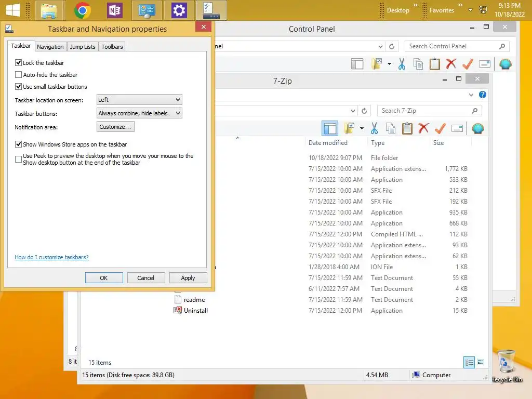Click Apply in Taskbar properties

click(x=188, y=278)
